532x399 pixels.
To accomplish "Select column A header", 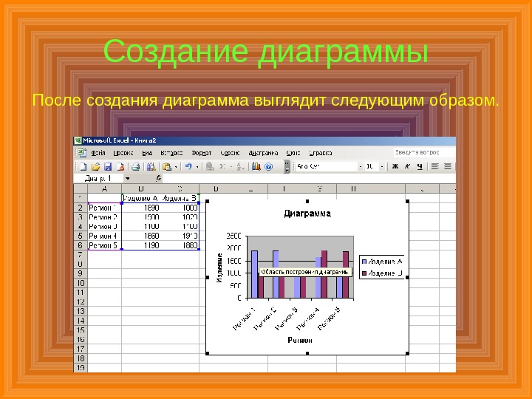I will pos(104,188).
